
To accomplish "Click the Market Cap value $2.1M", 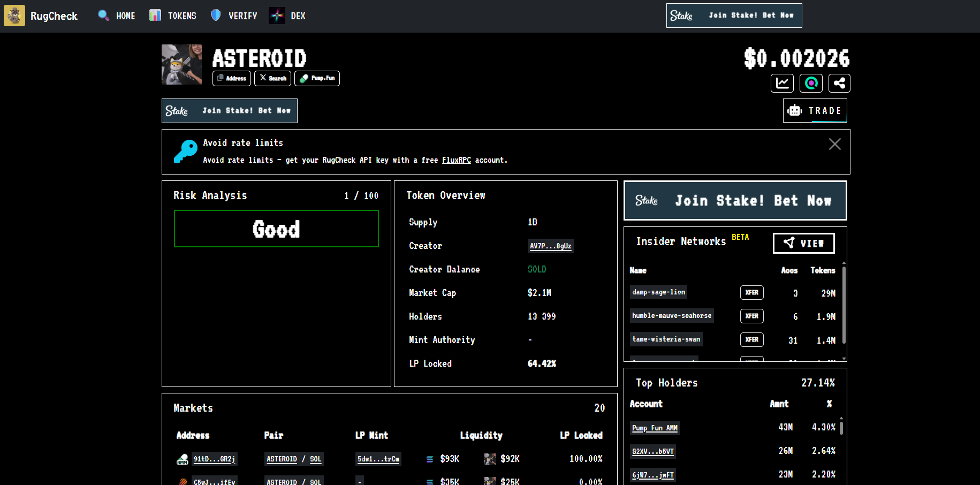I will pyautogui.click(x=539, y=293).
